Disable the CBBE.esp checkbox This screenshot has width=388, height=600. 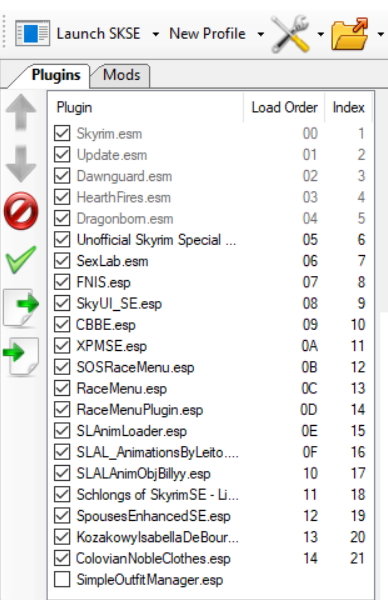pos(62,324)
